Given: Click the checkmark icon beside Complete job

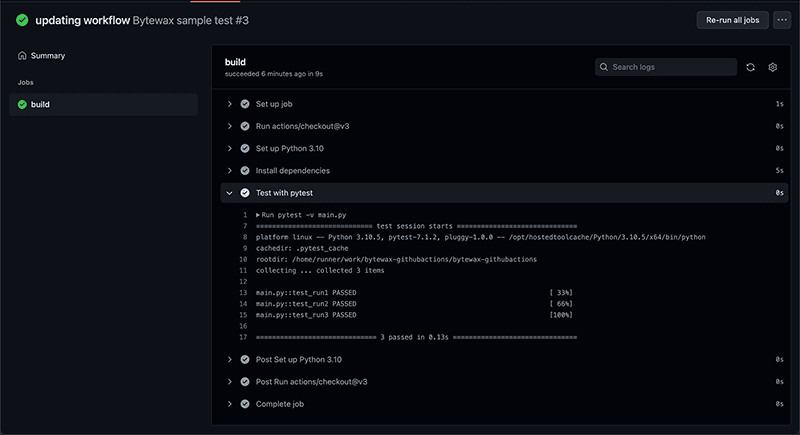Looking at the screenshot, I should coord(245,404).
